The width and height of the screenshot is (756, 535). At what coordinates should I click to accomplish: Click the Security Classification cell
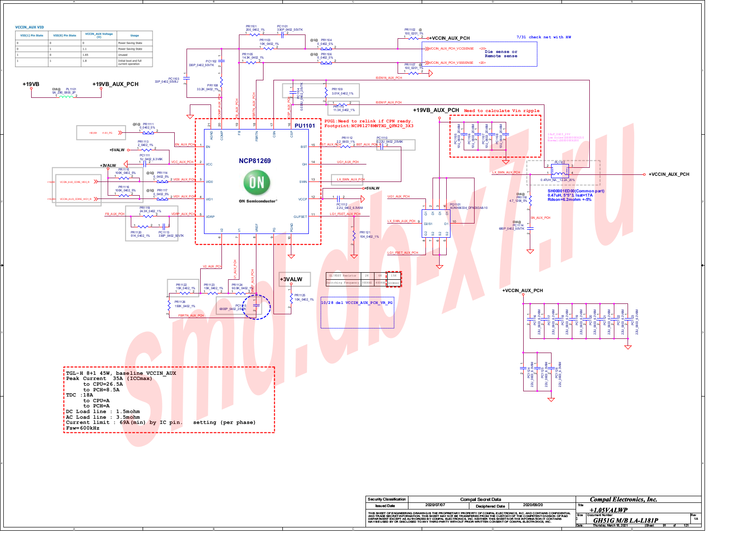387,500
